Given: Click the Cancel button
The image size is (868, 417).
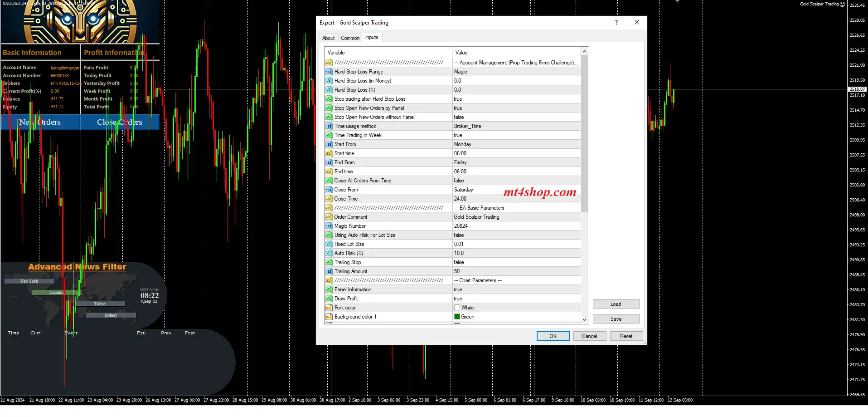Looking at the screenshot, I should 590,336.
